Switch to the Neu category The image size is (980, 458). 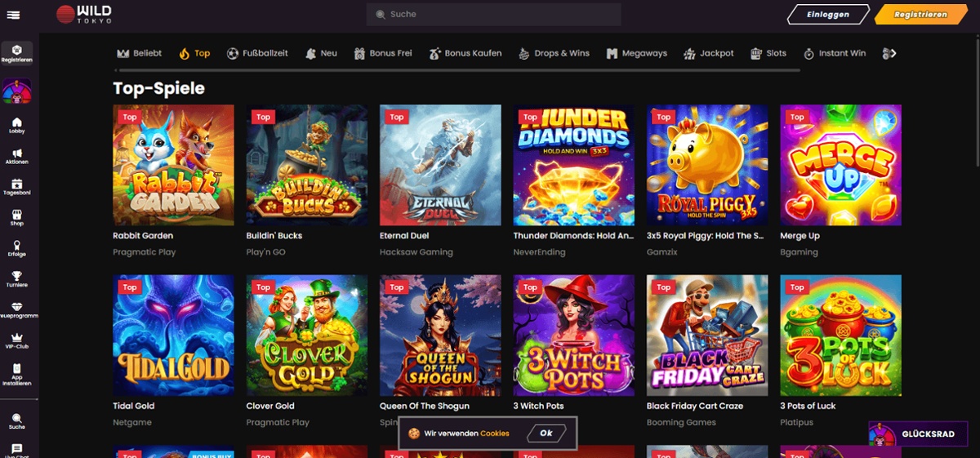point(321,53)
